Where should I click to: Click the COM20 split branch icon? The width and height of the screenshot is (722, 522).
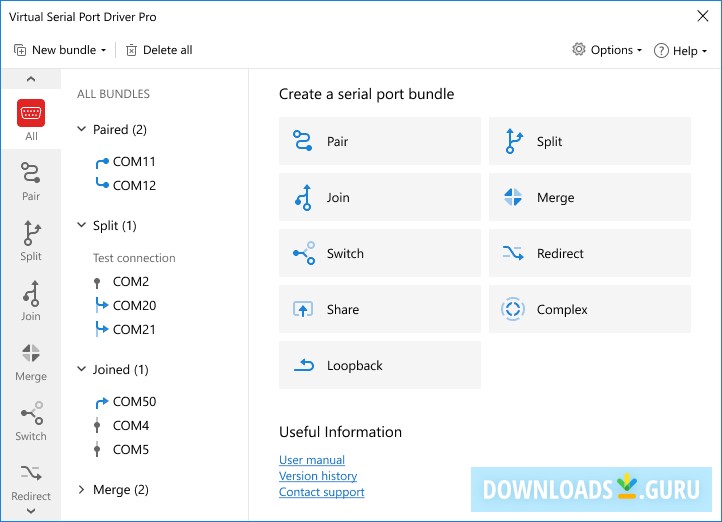[x=101, y=305]
